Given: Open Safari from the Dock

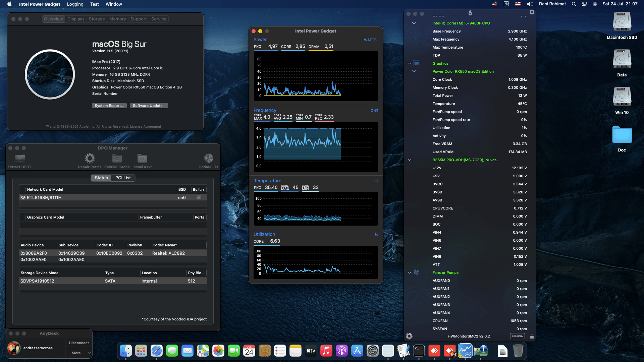Looking at the screenshot, I should point(157,351).
